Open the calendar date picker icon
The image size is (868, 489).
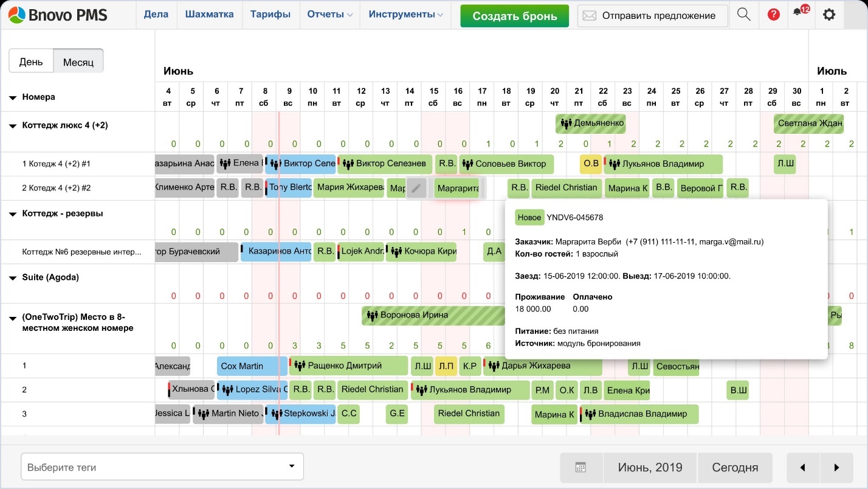(581, 468)
